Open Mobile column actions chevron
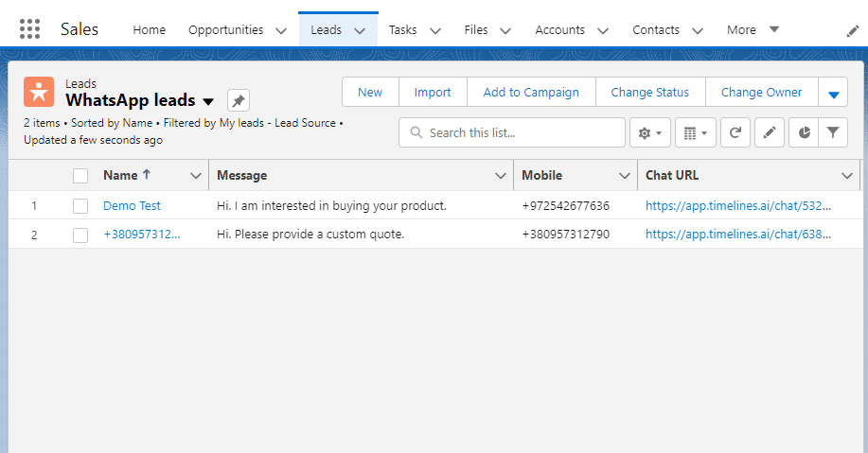The image size is (868, 453). (625, 176)
